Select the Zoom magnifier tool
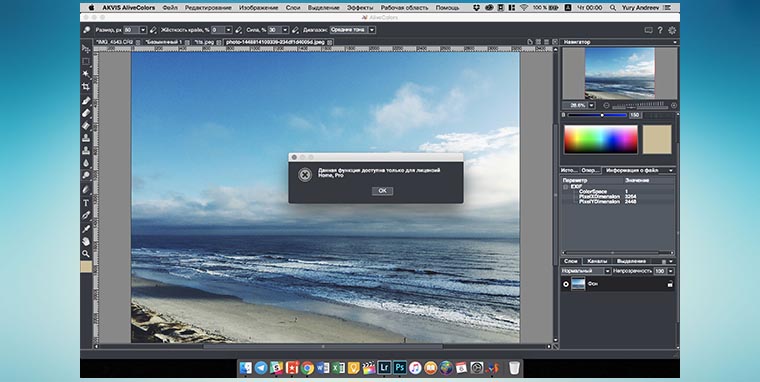 [x=86, y=253]
